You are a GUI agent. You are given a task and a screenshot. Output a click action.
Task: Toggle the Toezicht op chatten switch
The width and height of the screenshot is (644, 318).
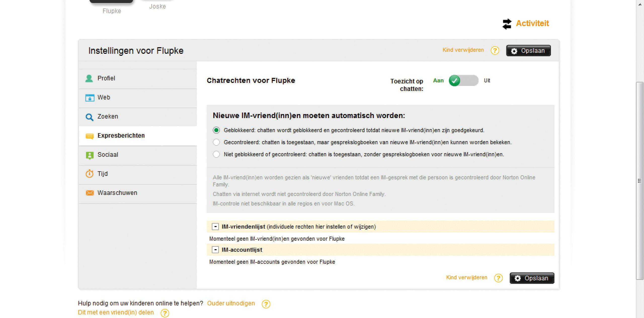[463, 81]
